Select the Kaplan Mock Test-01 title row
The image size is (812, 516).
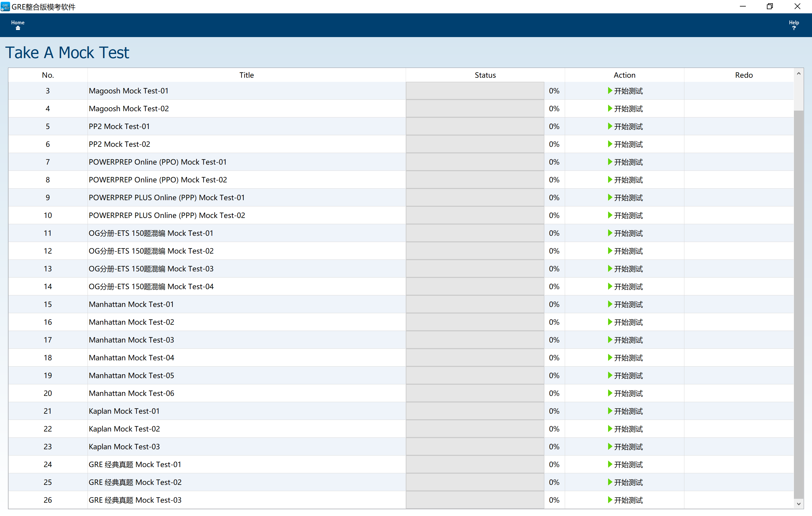coord(124,411)
